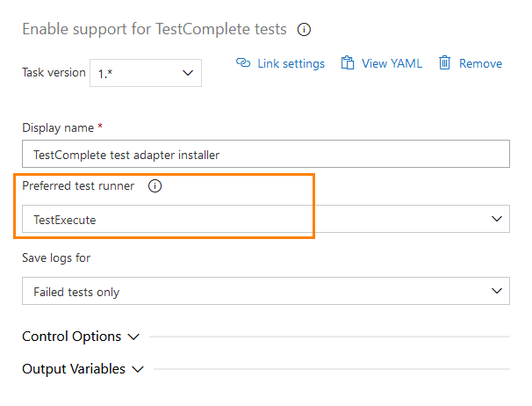This screenshot has width=532, height=406.
Task: Click the "Enable support for TestComplete tests" heading
Action: [x=155, y=29]
